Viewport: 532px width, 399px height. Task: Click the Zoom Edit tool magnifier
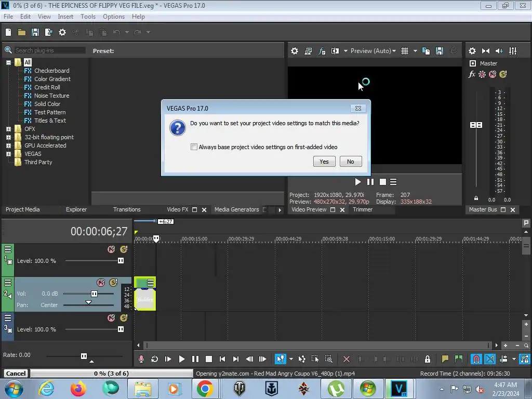tap(328, 359)
